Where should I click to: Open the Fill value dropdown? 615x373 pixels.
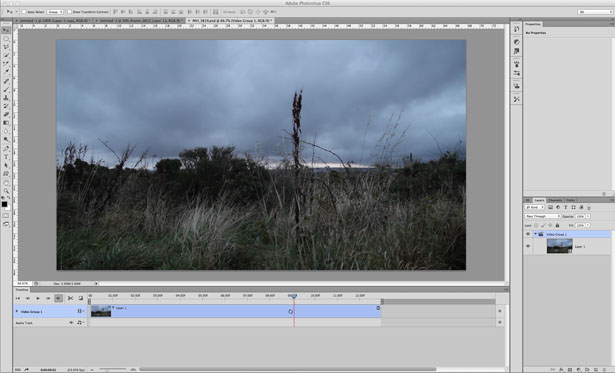(x=588, y=225)
